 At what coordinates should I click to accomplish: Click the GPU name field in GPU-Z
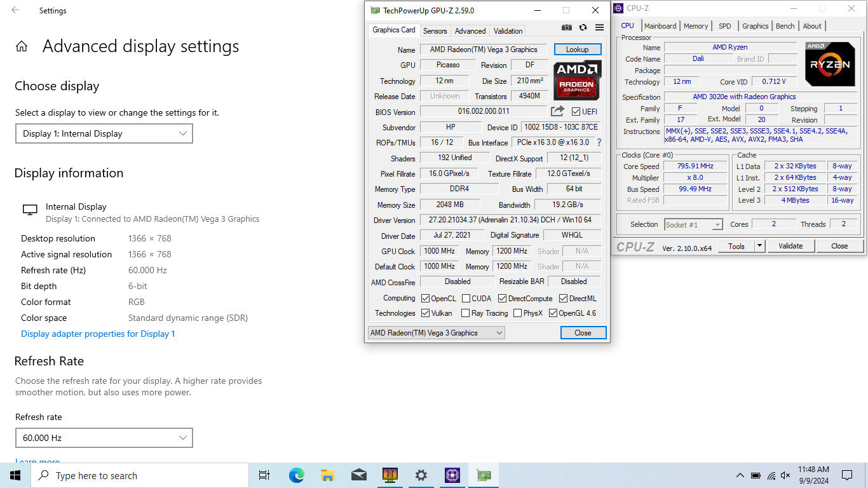(484, 50)
